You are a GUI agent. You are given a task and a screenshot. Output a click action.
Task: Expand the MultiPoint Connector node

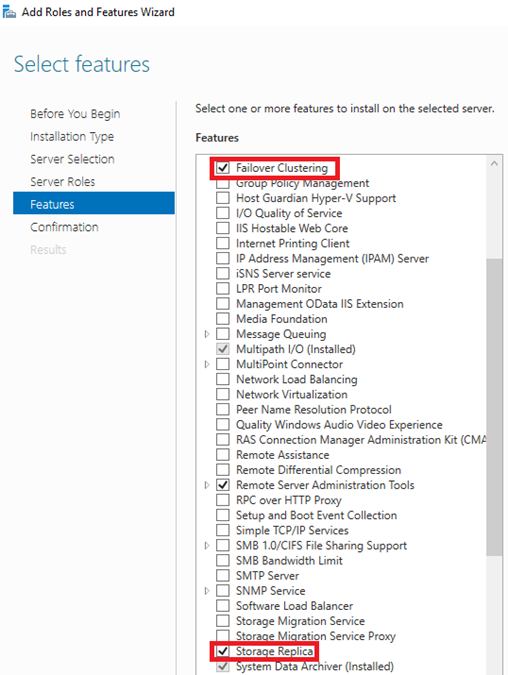click(x=207, y=364)
